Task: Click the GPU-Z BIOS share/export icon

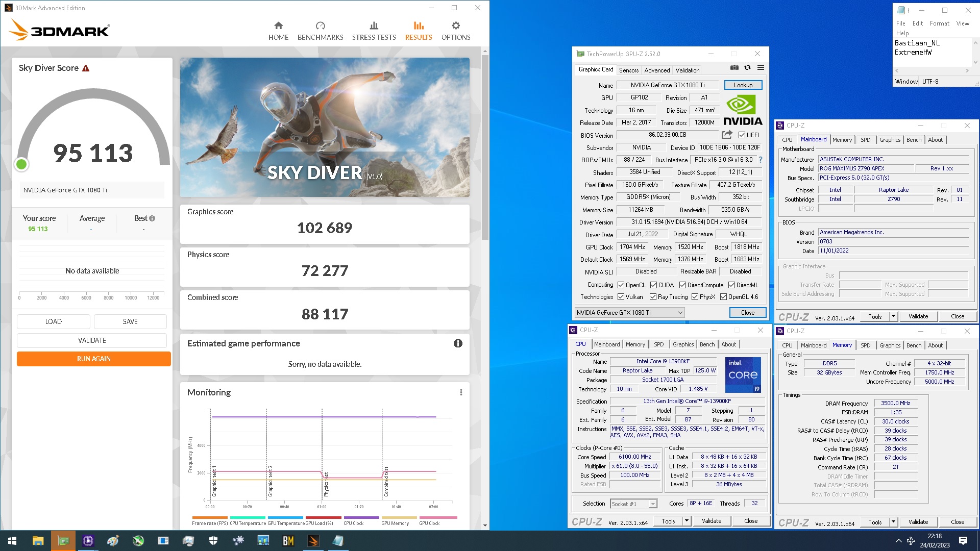Action: (x=727, y=135)
